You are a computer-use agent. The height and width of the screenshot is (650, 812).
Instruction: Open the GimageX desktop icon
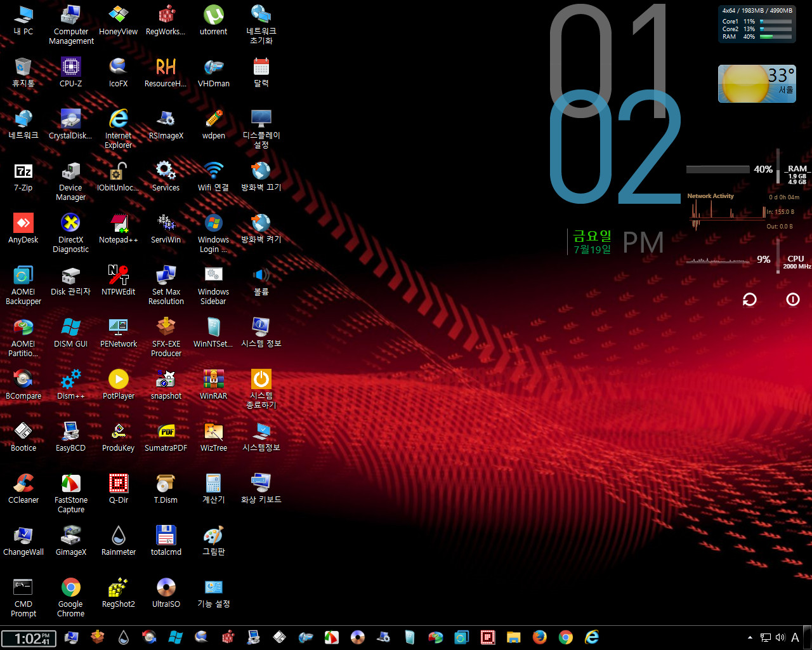click(70, 541)
